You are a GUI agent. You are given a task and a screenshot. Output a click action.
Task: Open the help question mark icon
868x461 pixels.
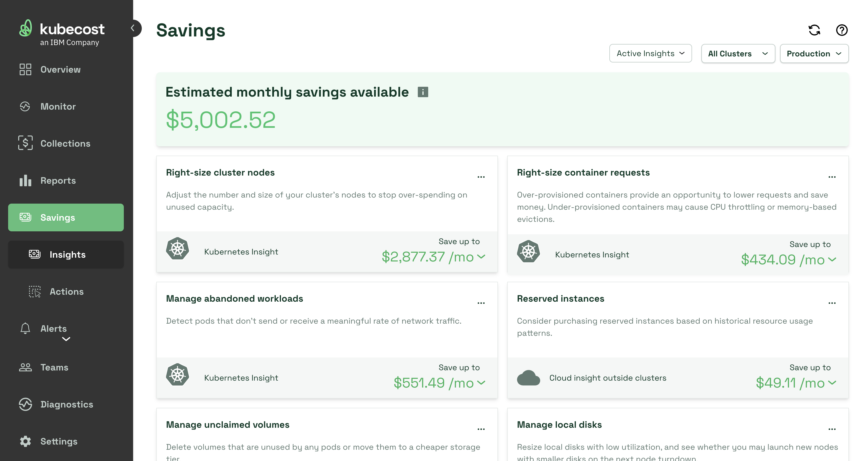point(841,30)
